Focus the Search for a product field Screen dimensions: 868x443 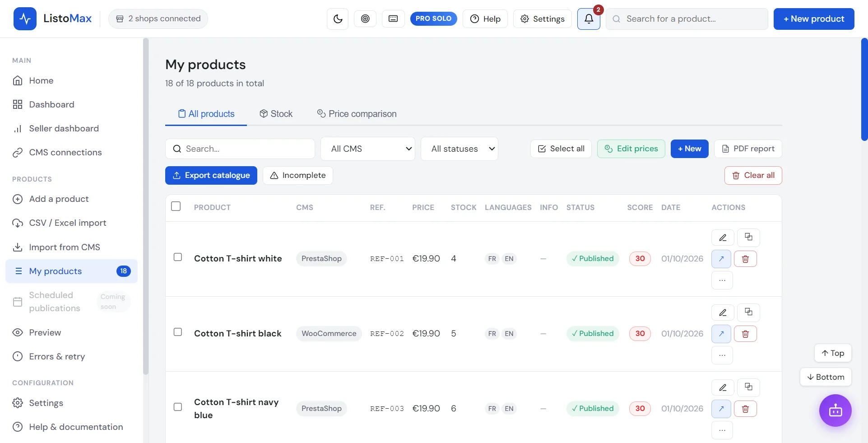pos(687,19)
